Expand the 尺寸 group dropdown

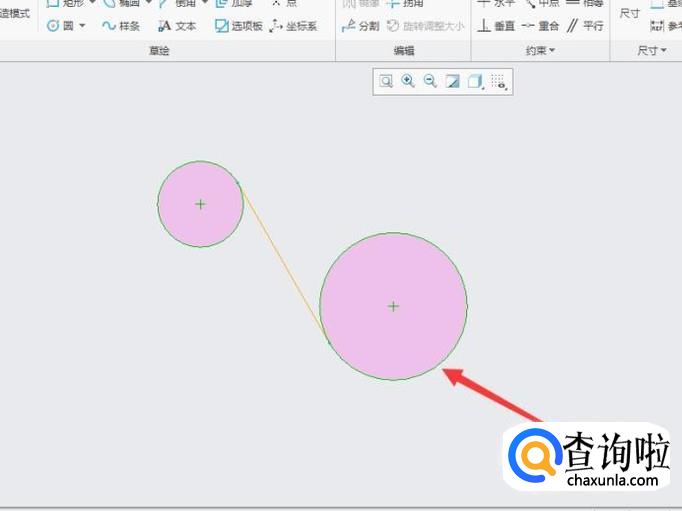(652, 50)
